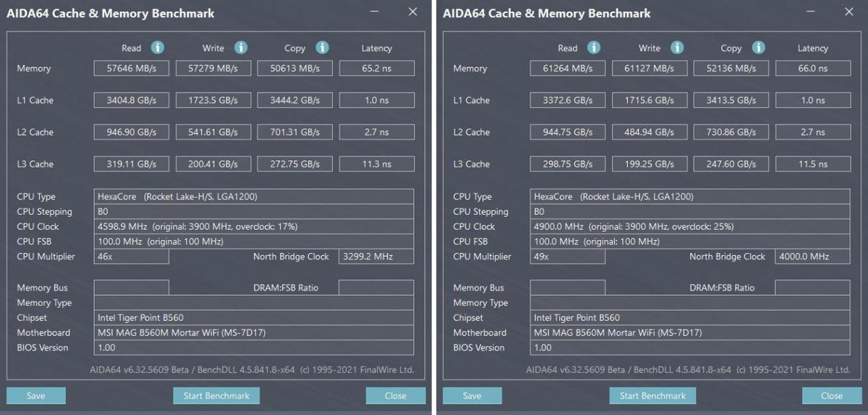Click Close button in the left window
The width and height of the screenshot is (868, 415).
396,395
